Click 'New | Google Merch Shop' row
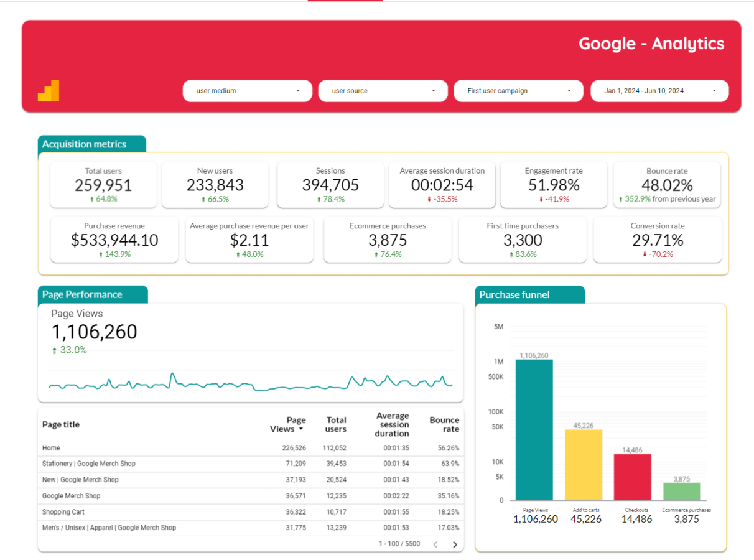Screen dimensions: 754x560 pos(251,480)
